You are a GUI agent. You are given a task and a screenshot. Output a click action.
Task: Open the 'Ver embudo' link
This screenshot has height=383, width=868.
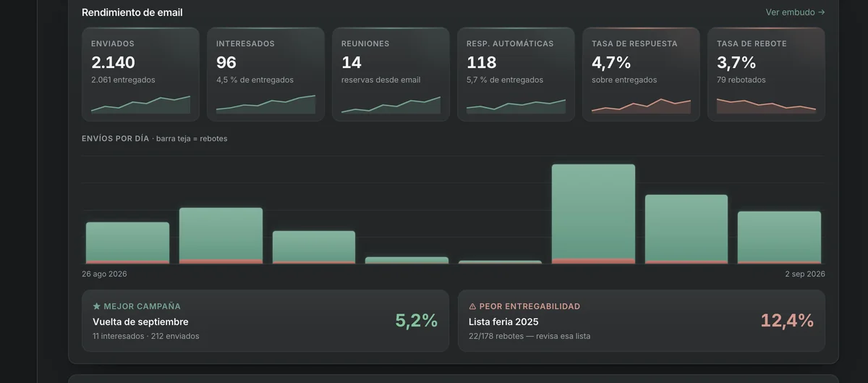(x=795, y=12)
